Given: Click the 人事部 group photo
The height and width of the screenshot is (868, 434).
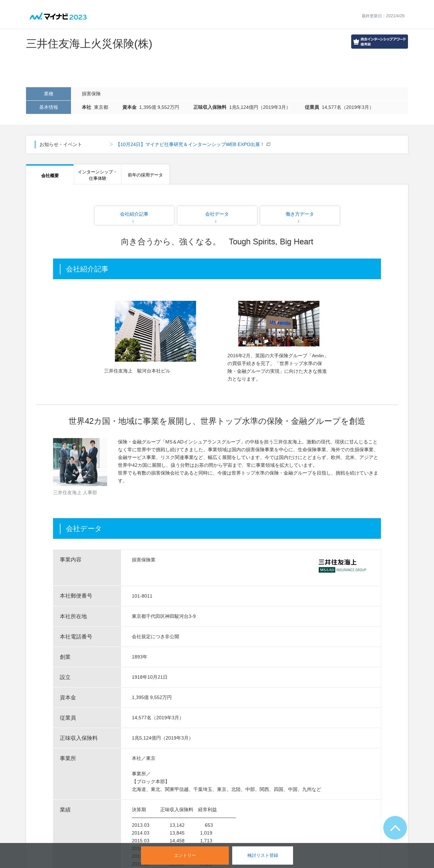Looking at the screenshot, I should pos(80,462).
